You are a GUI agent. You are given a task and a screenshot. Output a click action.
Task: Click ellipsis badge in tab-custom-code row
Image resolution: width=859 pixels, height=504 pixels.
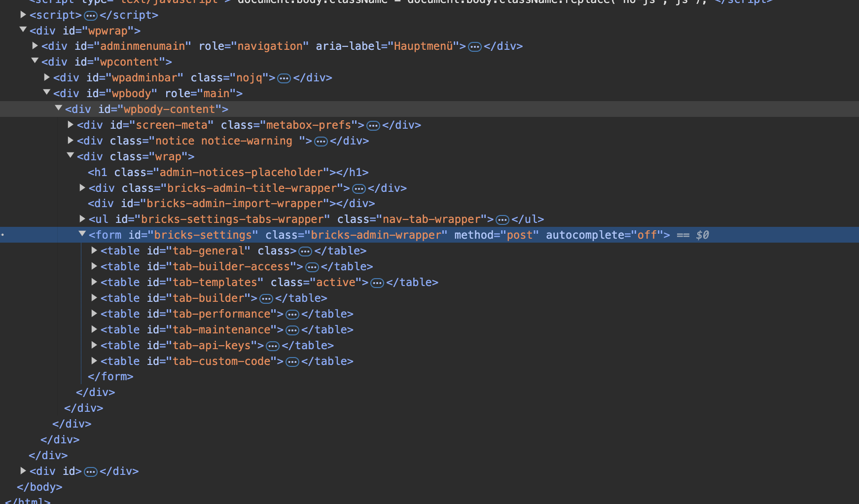pos(292,362)
